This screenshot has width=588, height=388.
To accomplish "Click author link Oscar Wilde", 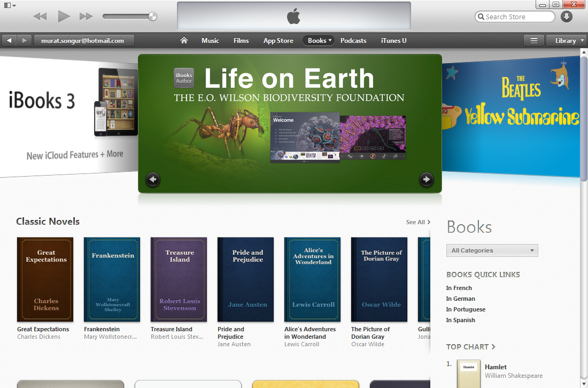I will click(x=368, y=344).
